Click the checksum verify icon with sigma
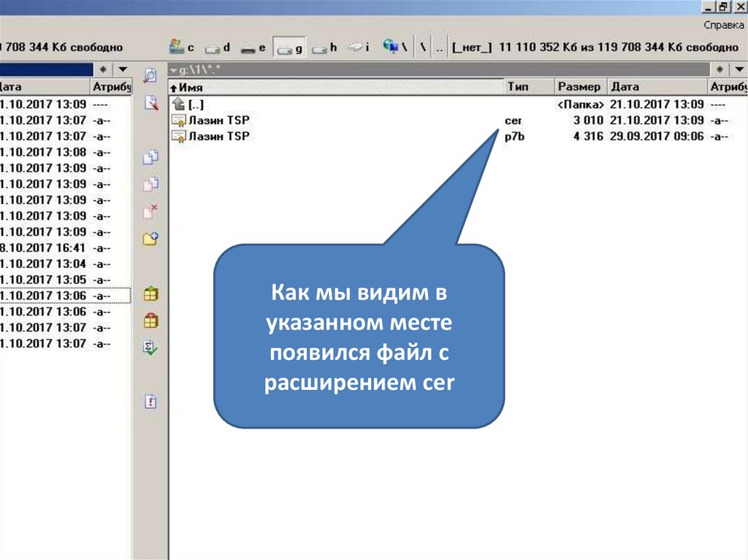 [x=150, y=348]
